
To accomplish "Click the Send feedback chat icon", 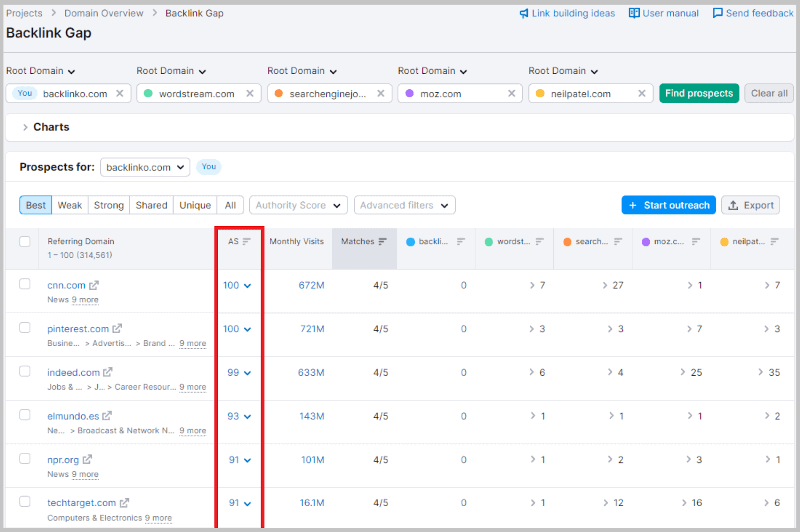I will click(717, 13).
